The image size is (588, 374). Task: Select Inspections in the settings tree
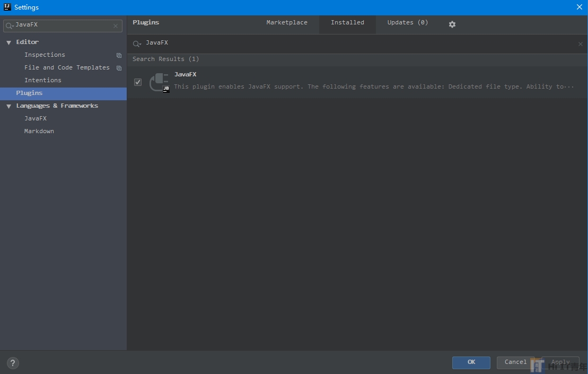45,55
